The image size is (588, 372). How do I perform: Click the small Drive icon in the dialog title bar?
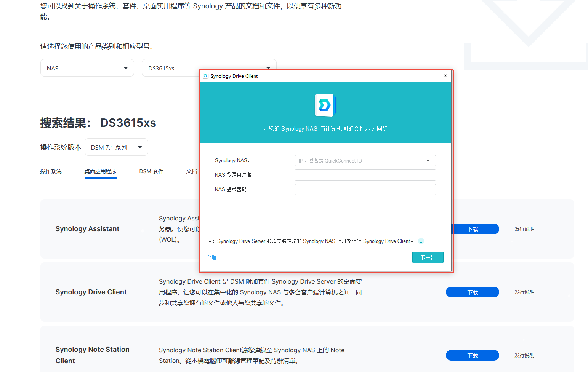tap(206, 76)
